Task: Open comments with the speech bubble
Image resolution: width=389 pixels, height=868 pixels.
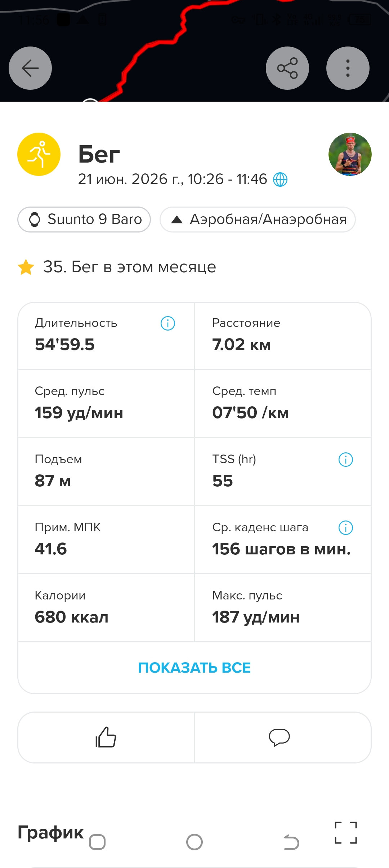Action: 279,737
